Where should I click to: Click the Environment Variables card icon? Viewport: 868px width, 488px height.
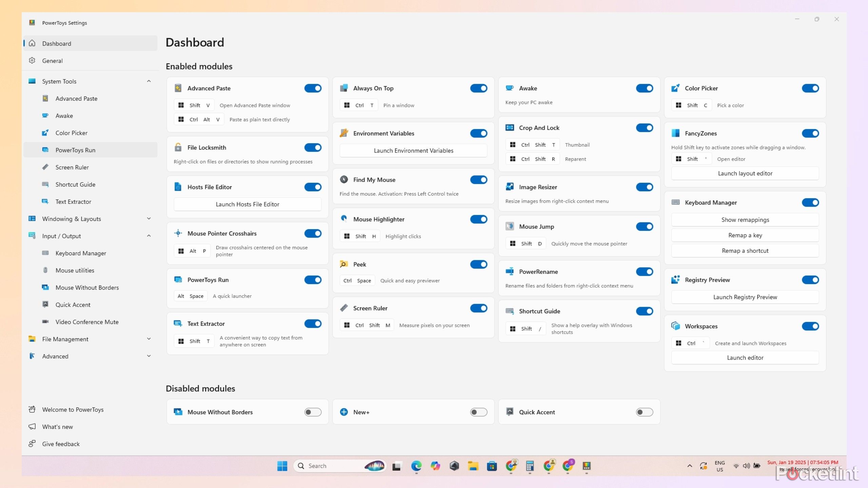(344, 133)
